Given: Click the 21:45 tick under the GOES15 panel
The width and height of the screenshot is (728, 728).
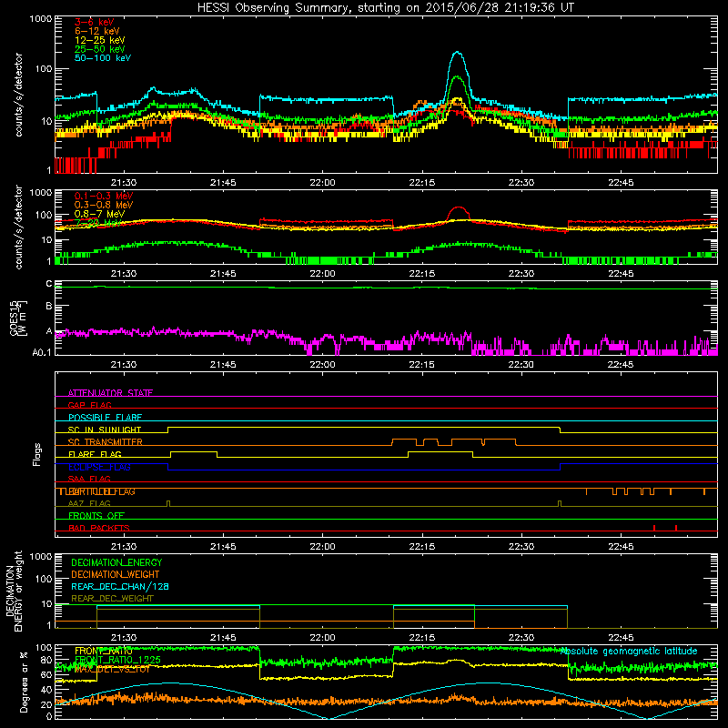Looking at the screenshot, I should (223, 365).
